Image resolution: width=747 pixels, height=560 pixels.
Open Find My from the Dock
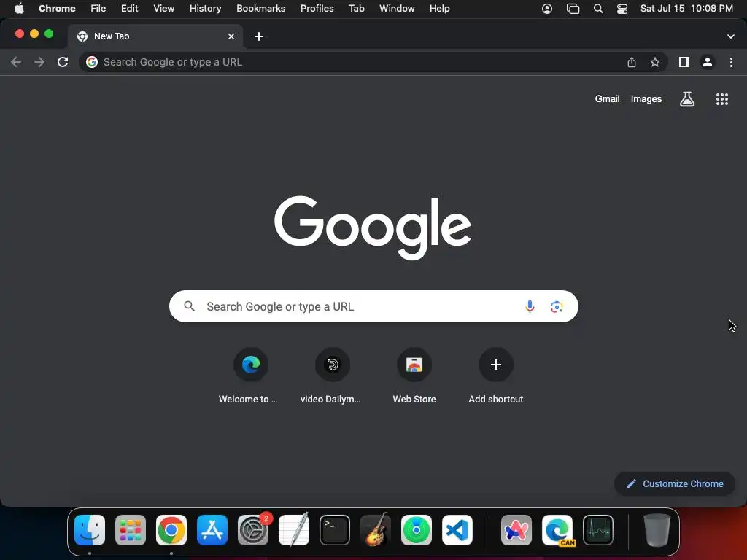click(417, 530)
